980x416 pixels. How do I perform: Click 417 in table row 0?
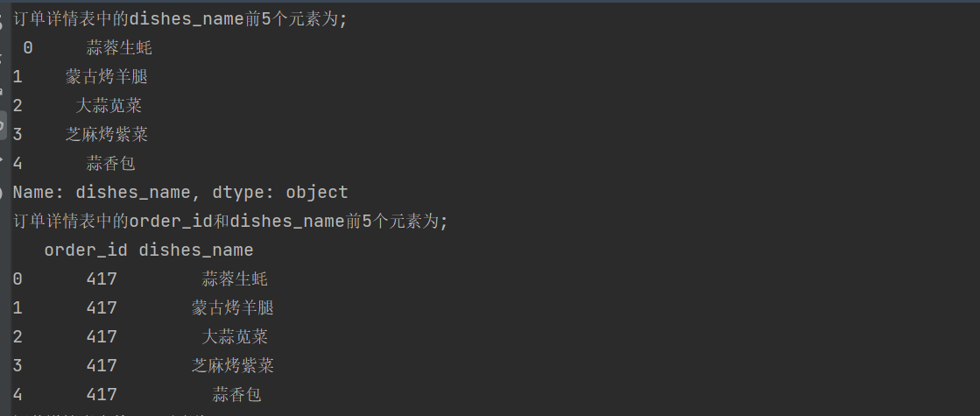102,279
